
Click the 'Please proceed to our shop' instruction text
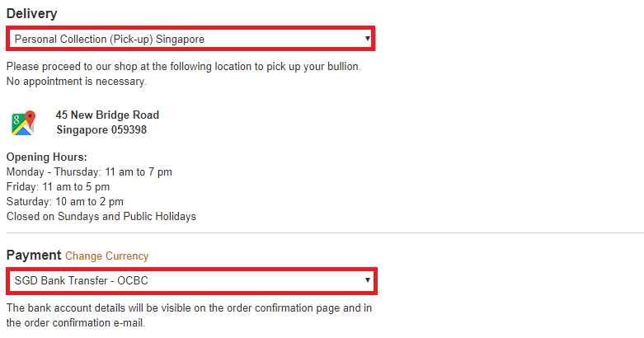pos(184,67)
